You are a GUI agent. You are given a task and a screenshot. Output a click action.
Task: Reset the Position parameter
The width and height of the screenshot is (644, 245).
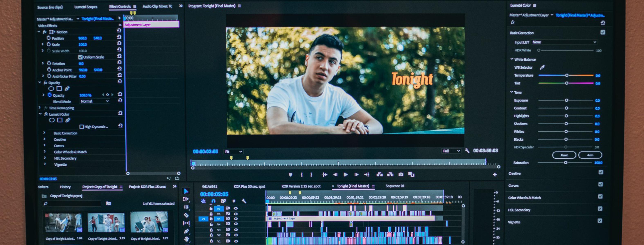[119, 37]
